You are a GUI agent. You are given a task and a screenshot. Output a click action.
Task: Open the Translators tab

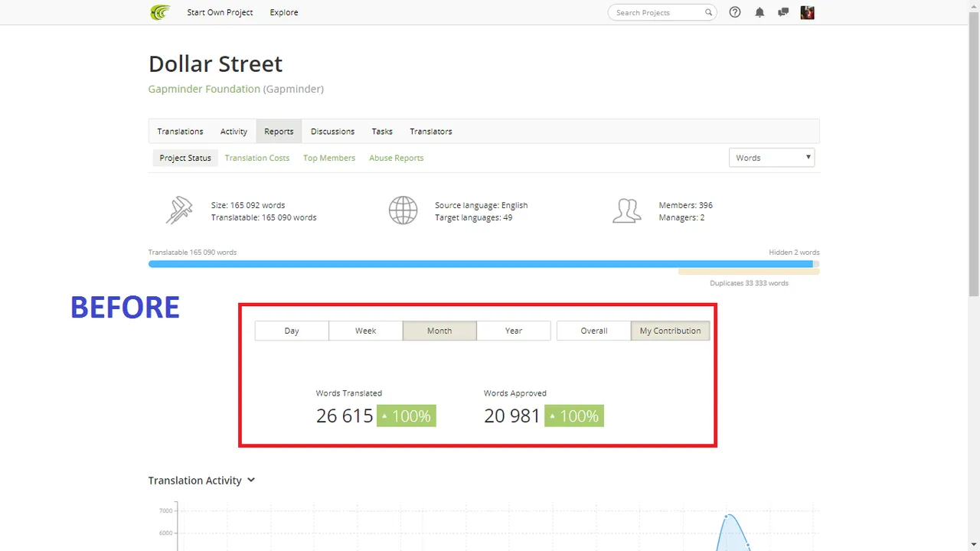[x=431, y=132]
